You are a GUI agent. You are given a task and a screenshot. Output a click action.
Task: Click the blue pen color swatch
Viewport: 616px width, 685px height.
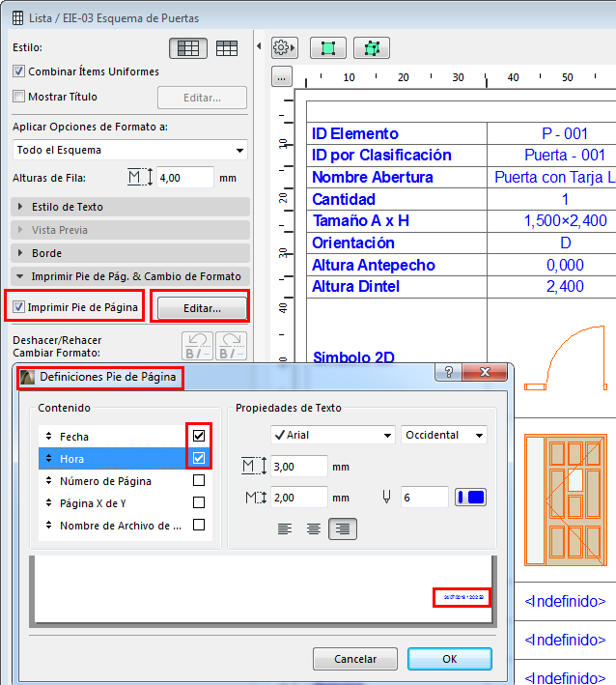click(x=470, y=498)
